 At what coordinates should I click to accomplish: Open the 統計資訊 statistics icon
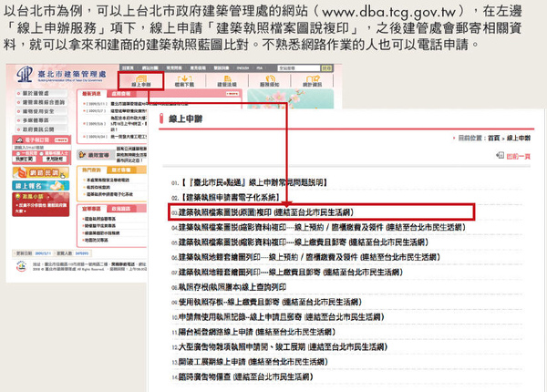(312, 80)
